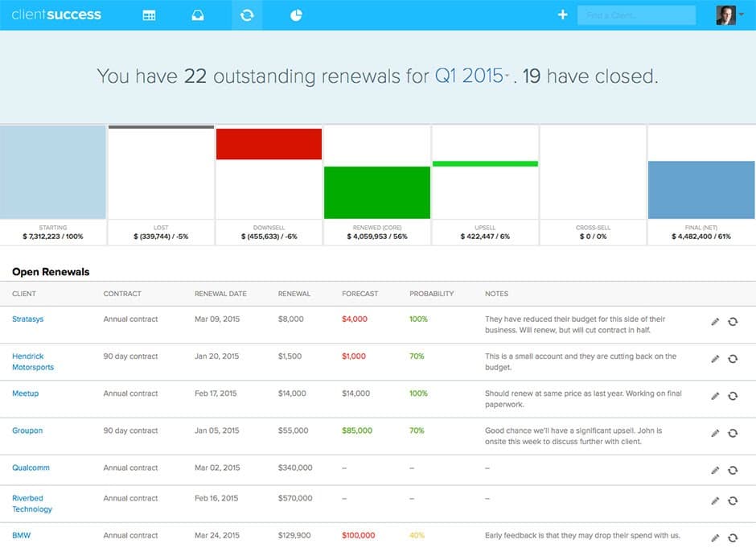Viewport: 756px width, 552px height.
Task: Click Stratasys forecast value $4,000
Action: (x=355, y=319)
